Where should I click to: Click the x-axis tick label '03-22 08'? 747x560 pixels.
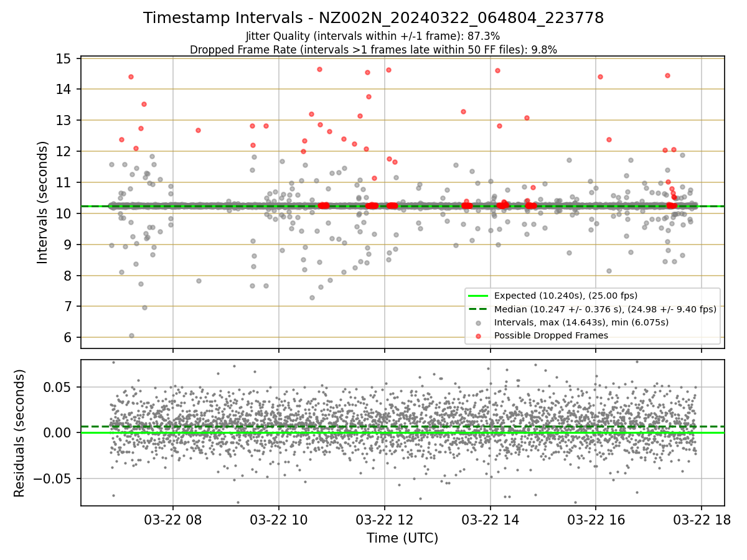[x=173, y=520]
